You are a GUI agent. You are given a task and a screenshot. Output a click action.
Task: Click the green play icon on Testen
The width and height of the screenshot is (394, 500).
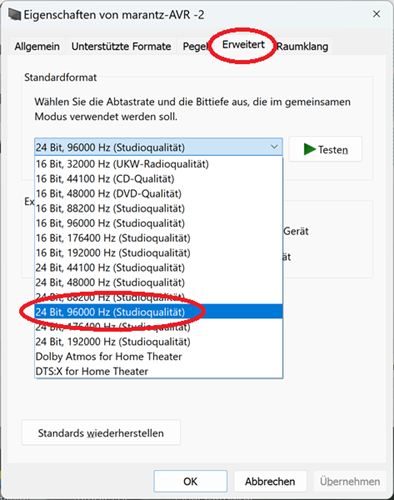[309, 149]
